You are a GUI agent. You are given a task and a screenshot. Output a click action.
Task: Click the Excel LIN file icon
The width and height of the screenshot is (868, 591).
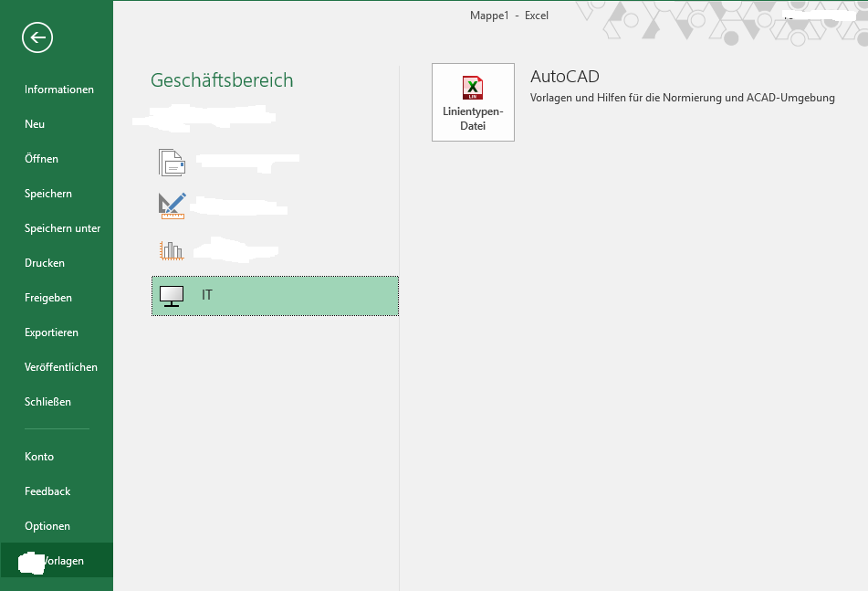point(473,88)
